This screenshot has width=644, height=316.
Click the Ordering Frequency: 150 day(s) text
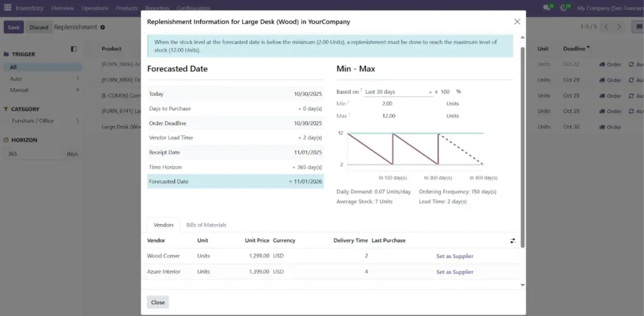pos(458,192)
